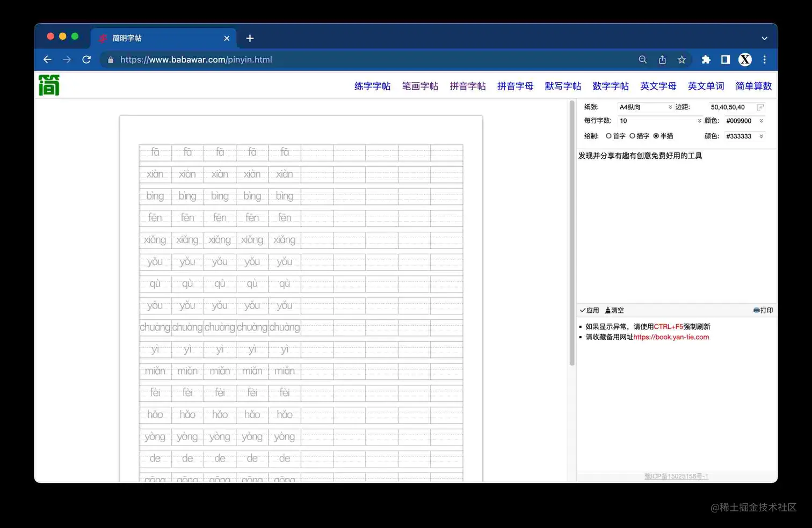Click the 应用 apply checkmark button
Image resolution: width=812 pixels, height=528 pixels.
pyautogui.click(x=589, y=310)
